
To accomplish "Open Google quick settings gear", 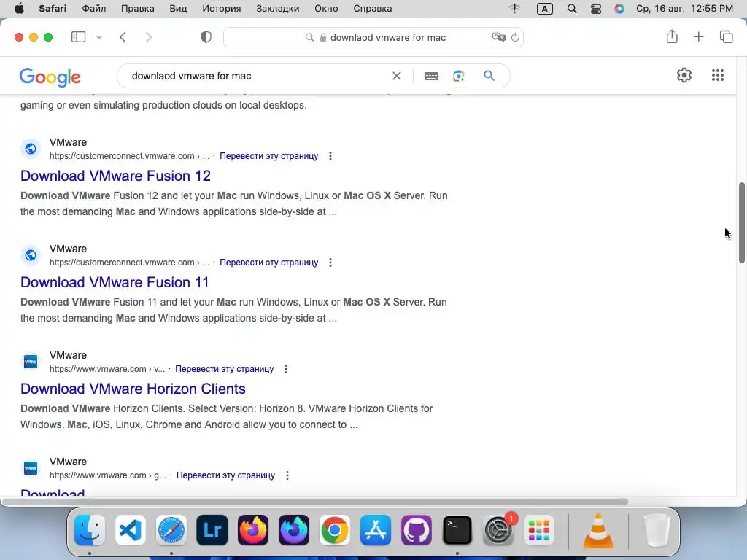I will pos(684,75).
